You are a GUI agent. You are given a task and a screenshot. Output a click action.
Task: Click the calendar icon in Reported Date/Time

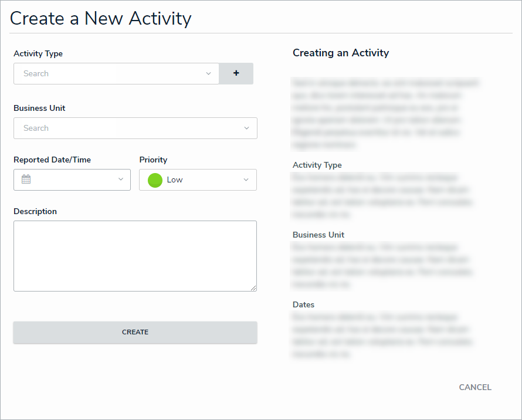click(x=26, y=179)
